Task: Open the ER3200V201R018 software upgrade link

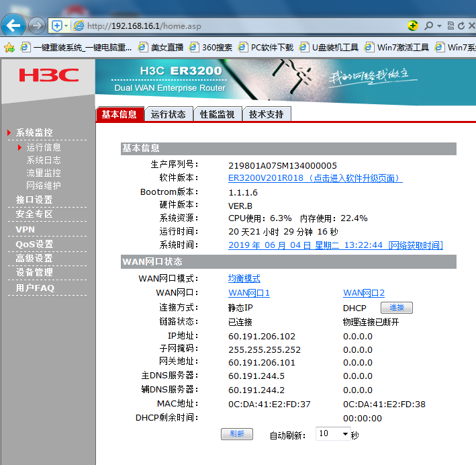Action: [315, 178]
